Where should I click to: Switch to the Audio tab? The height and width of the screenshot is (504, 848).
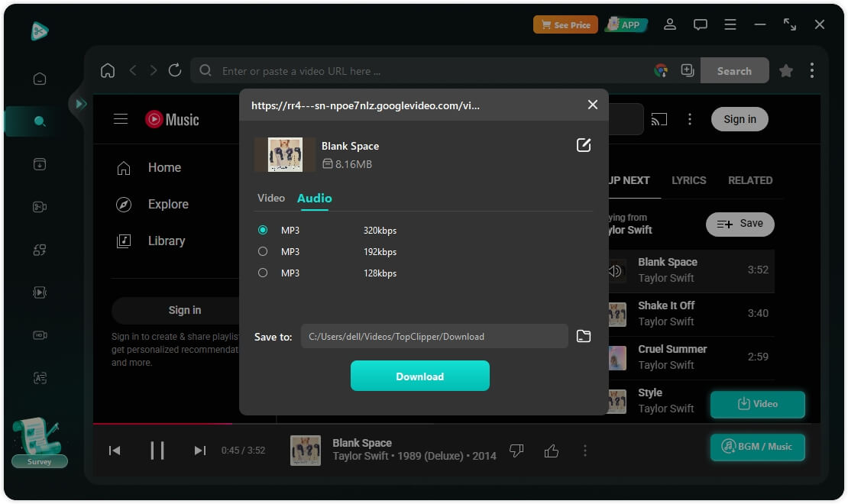(x=314, y=198)
